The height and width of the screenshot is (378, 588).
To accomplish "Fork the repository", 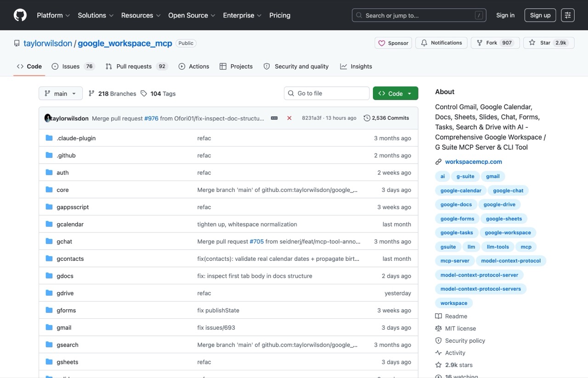I will click(x=496, y=43).
